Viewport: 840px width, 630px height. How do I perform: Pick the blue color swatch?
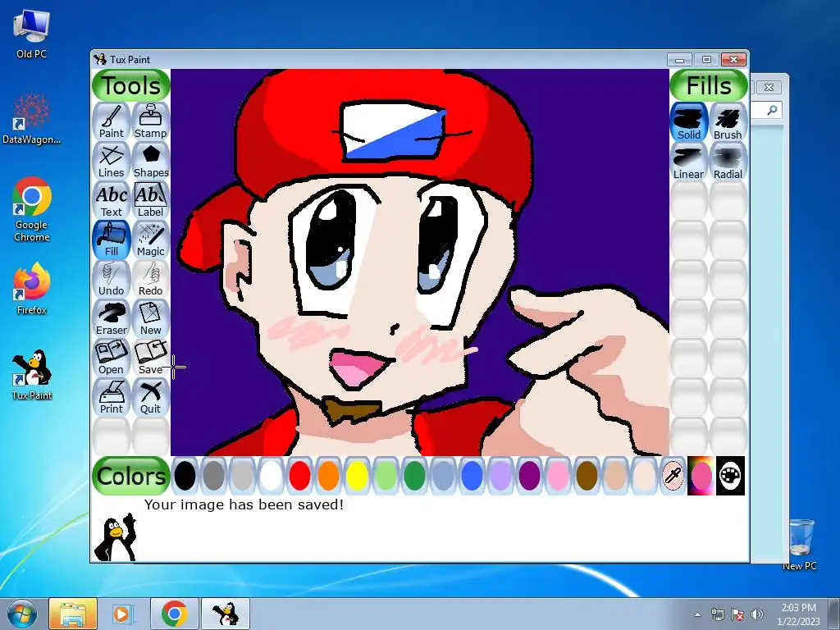pos(472,476)
